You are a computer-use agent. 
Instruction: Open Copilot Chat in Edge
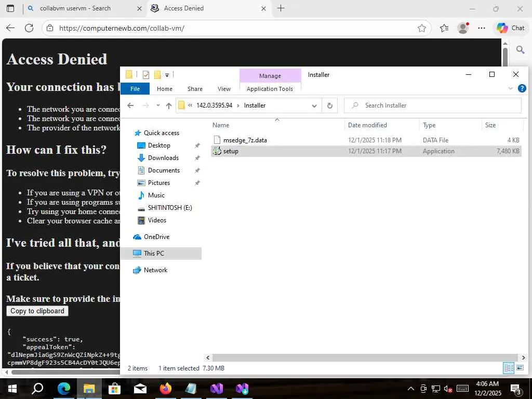point(511,28)
